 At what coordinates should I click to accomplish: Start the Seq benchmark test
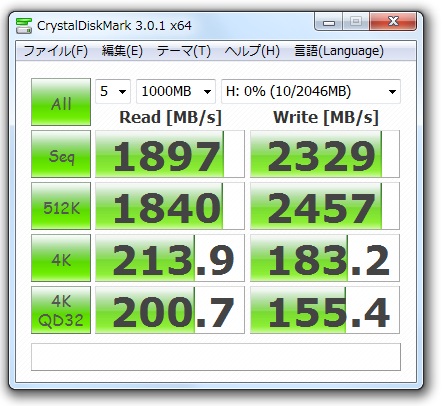click(x=61, y=154)
